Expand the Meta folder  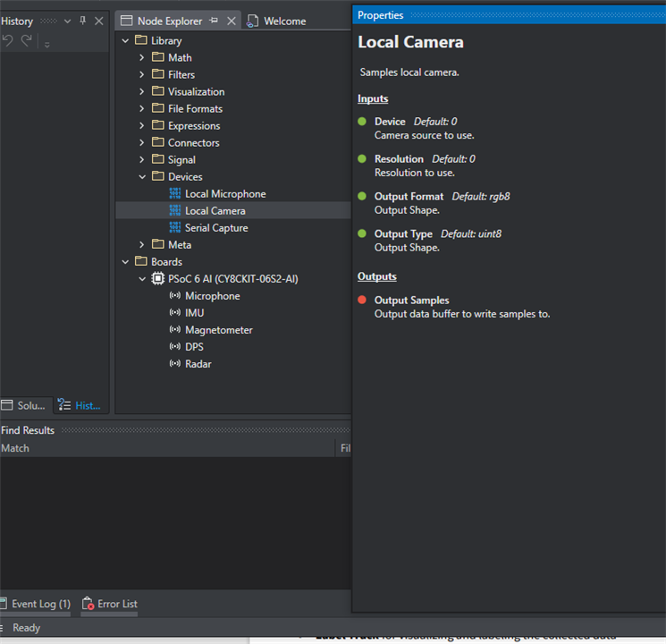pyautogui.click(x=142, y=244)
